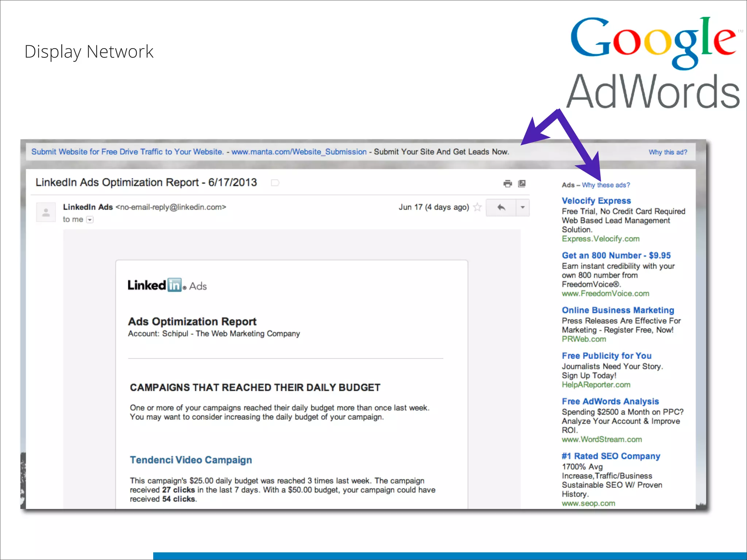Viewport: 747px width, 560px height.
Task: Open the Tendenci Video Campaign link
Action: 191,460
